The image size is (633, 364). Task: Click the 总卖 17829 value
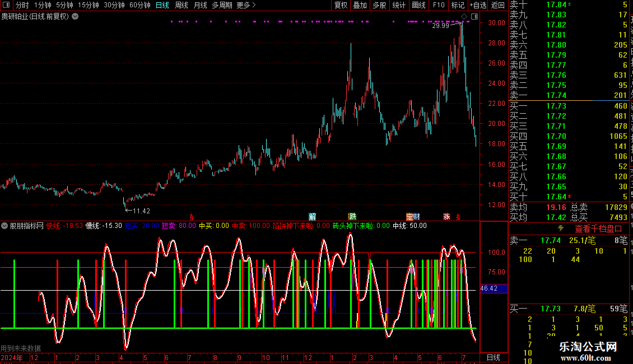[x=616, y=207]
